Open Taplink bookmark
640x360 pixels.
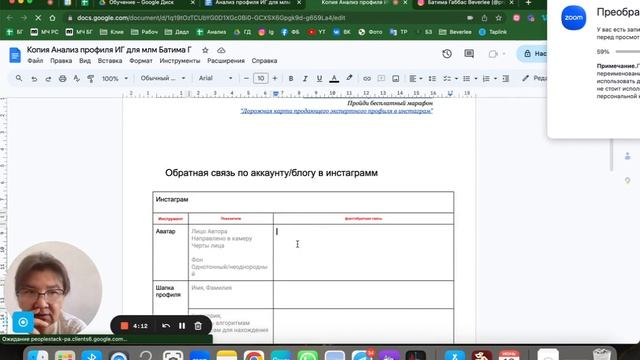click(493, 32)
